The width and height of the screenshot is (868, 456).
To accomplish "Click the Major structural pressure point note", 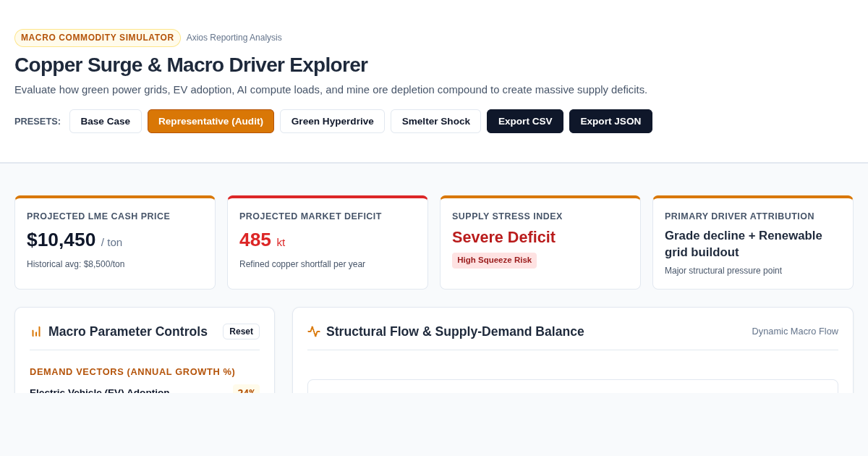I will 723,271.
